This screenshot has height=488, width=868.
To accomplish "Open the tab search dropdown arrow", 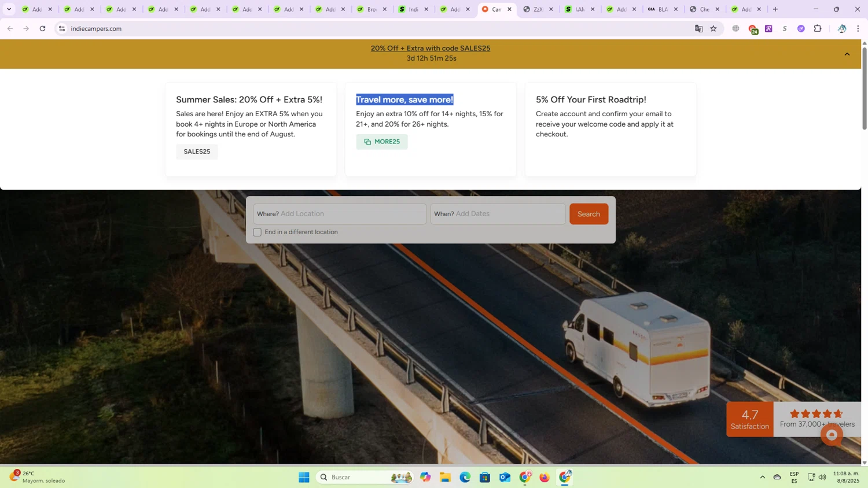I will click(9, 9).
